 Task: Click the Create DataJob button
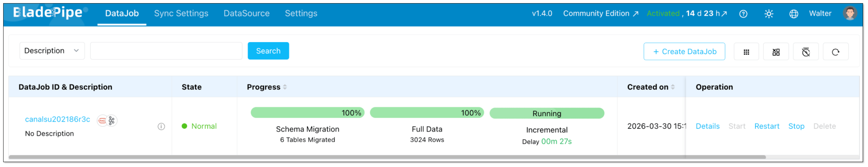coord(684,51)
